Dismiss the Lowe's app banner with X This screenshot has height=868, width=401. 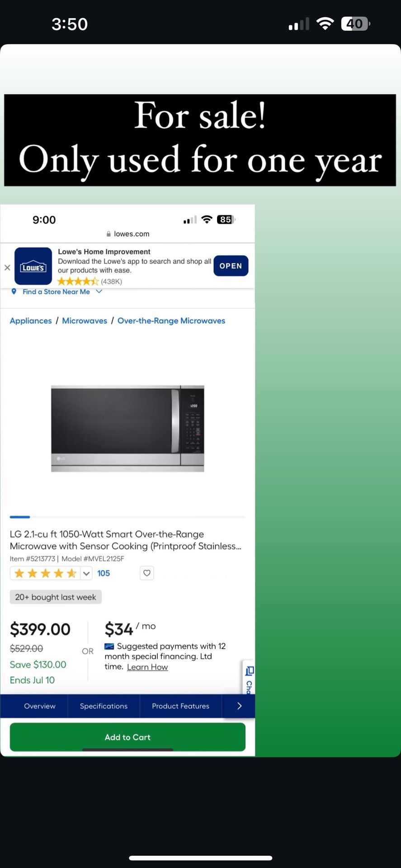point(7,268)
